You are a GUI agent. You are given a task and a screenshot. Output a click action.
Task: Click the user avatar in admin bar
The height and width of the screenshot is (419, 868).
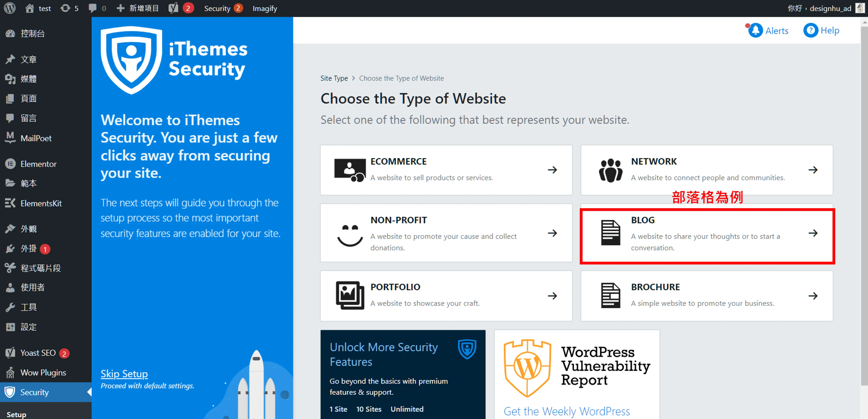[860, 8]
